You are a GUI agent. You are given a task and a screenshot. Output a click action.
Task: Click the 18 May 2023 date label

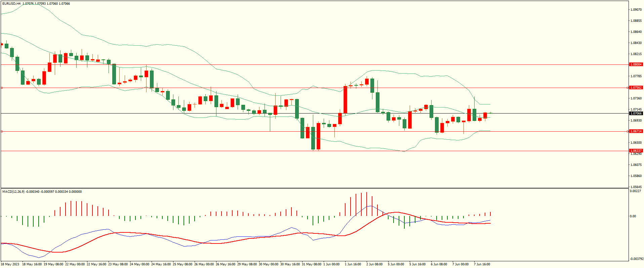[10, 264]
